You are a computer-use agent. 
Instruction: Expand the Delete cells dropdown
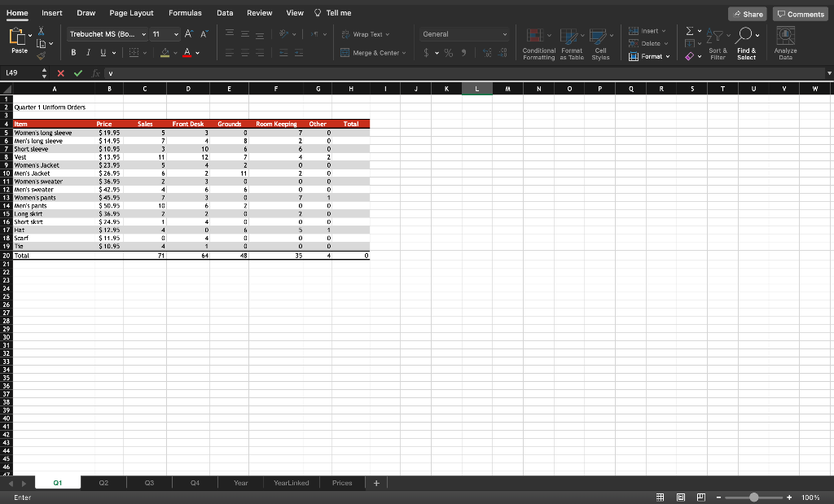[x=666, y=44]
